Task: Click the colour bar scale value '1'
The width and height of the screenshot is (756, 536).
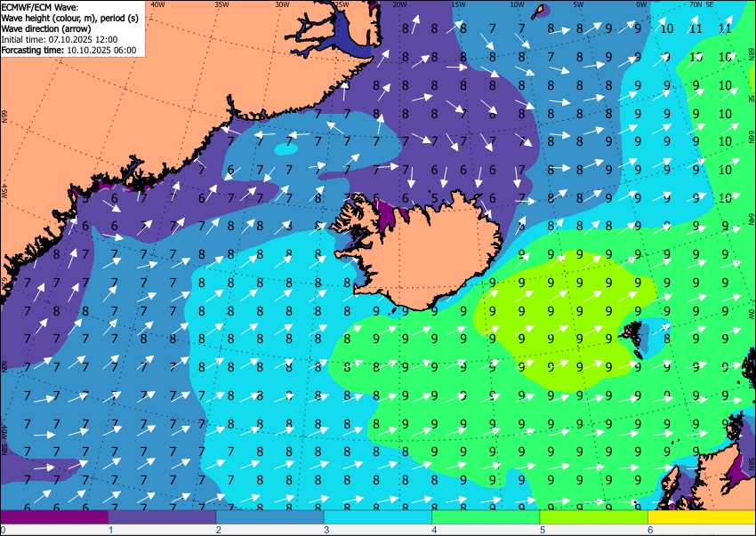Action: (x=110, y=530)
